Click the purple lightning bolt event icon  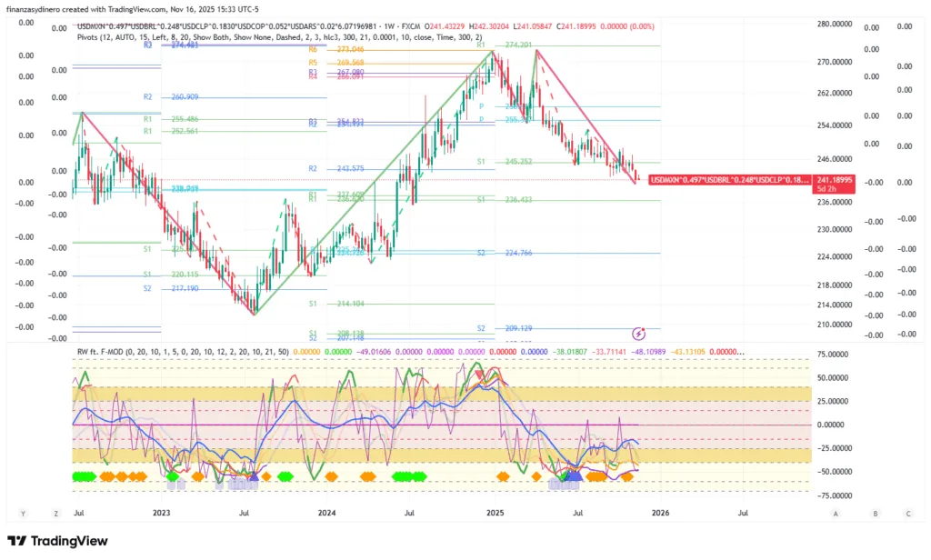pyautogui.click(x=639, y=334)
